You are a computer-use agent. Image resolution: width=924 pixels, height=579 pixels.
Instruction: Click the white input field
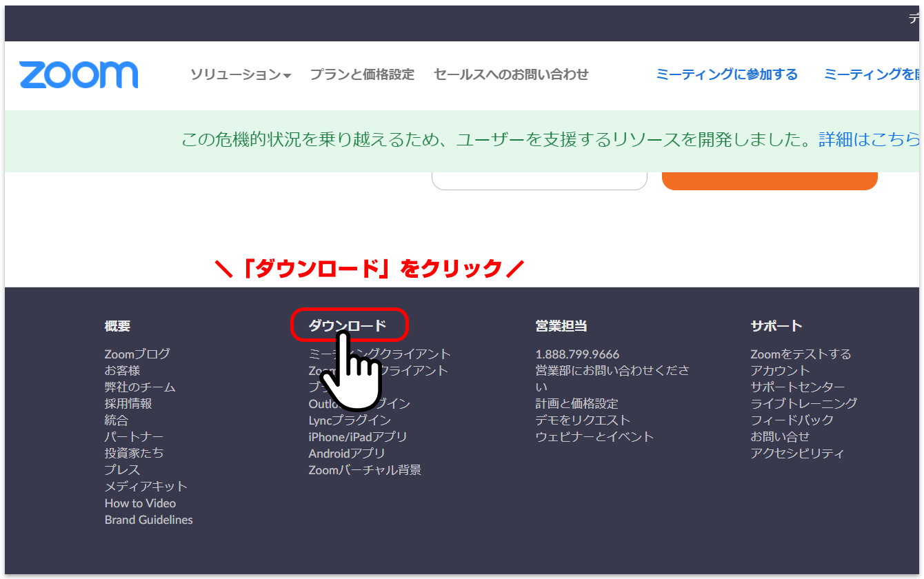click(x=539, y=181)
